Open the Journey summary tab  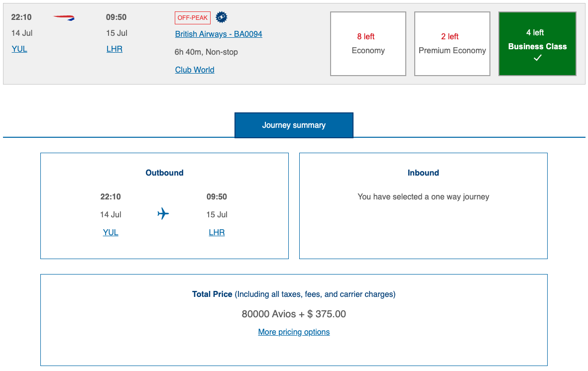(x=294, y=125)
